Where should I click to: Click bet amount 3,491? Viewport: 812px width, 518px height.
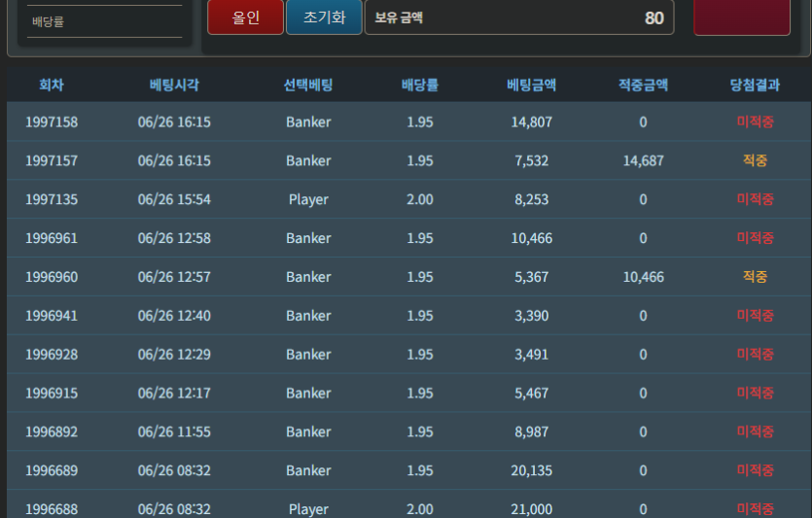(x=531, y=355)
